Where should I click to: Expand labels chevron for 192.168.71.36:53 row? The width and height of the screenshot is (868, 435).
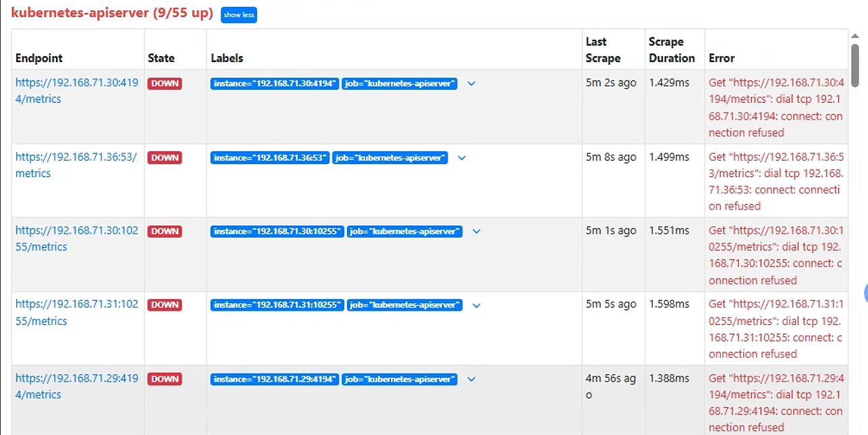point(462,158)
